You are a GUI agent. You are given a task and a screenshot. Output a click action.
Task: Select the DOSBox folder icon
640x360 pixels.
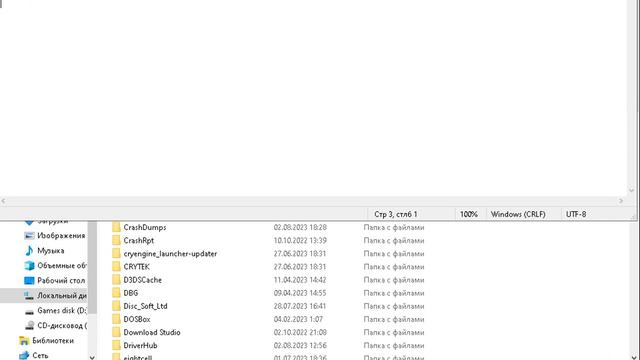tap(116, 319)
